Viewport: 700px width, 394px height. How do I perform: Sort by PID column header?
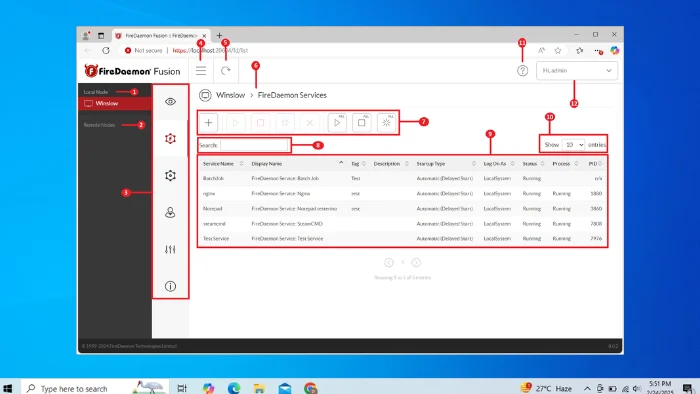[x=595, y=164]
